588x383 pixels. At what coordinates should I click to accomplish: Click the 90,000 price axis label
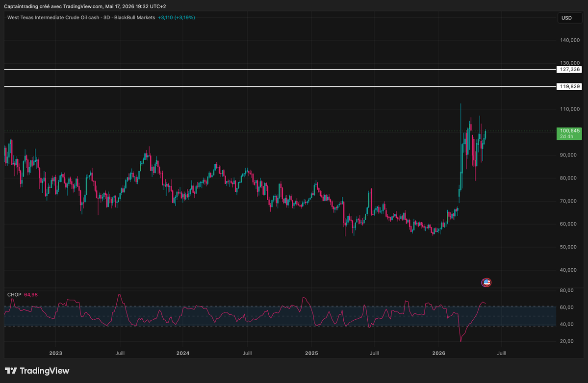[x=568, y=155]
